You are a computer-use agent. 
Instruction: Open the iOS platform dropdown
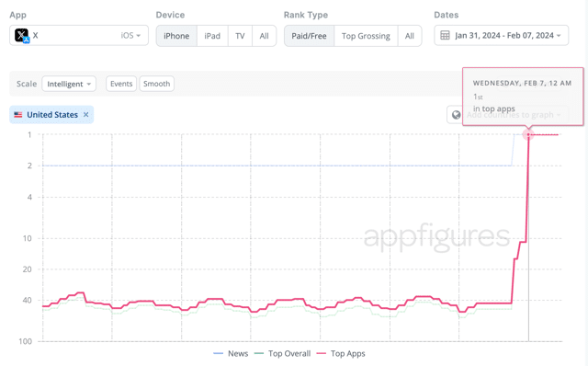coord(130,36)
